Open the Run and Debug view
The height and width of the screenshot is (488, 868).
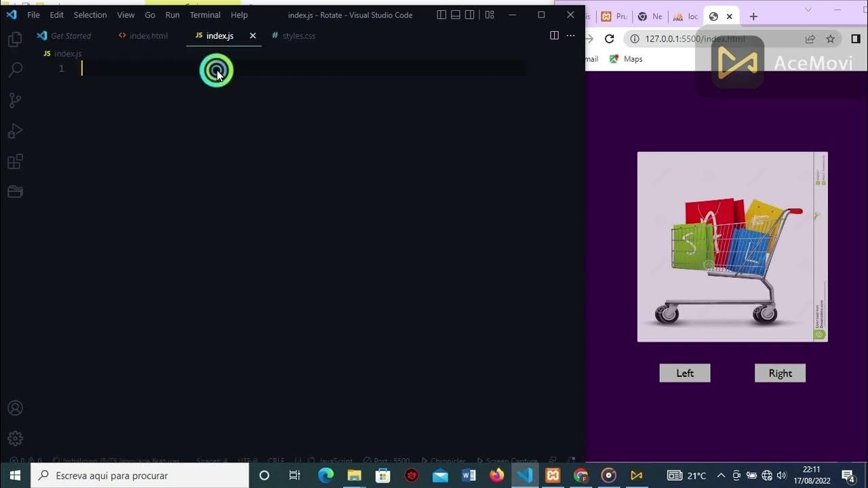tap(15, 131)
